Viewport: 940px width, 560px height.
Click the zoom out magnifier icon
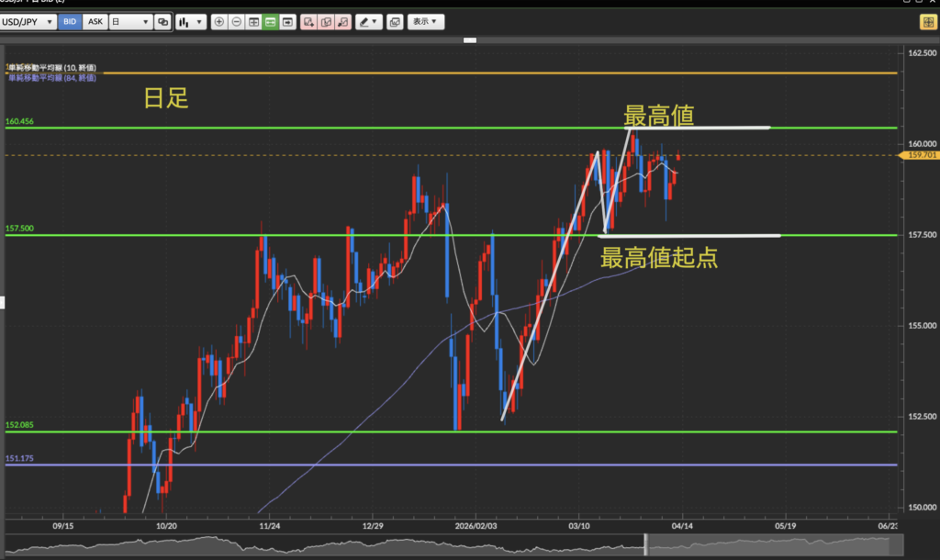236,21
